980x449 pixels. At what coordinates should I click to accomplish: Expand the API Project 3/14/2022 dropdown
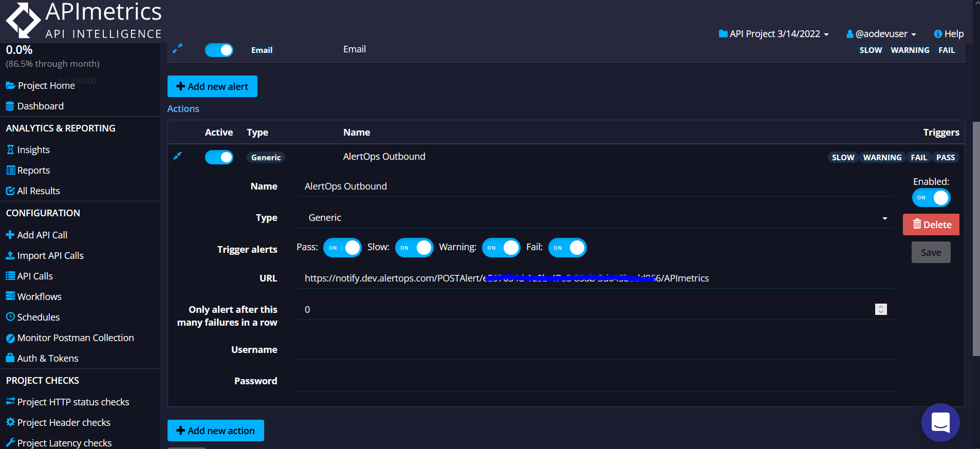pyautogui.click(x=774, y=34)
